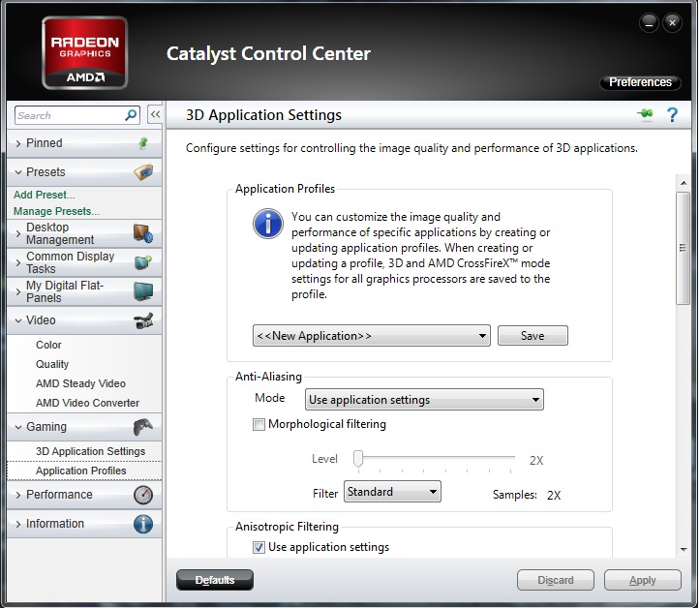Click the scrollbar up arrow

(x=684, y=183)
